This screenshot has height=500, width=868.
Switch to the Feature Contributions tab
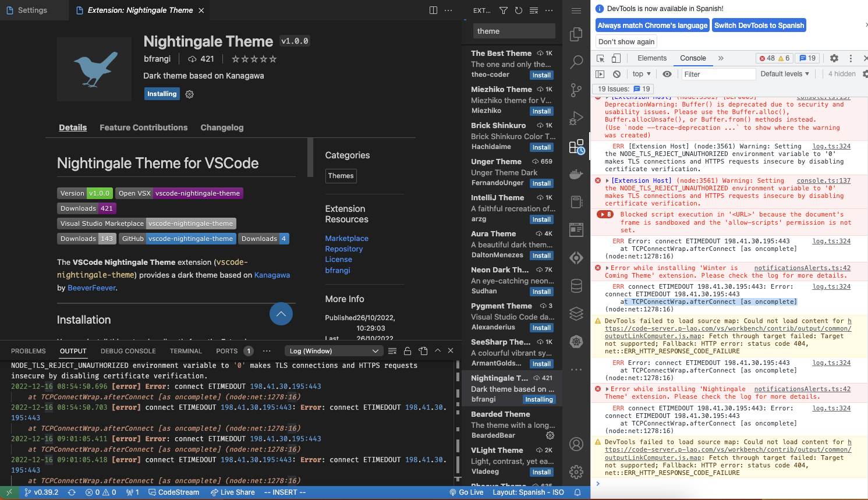point(144,127)
